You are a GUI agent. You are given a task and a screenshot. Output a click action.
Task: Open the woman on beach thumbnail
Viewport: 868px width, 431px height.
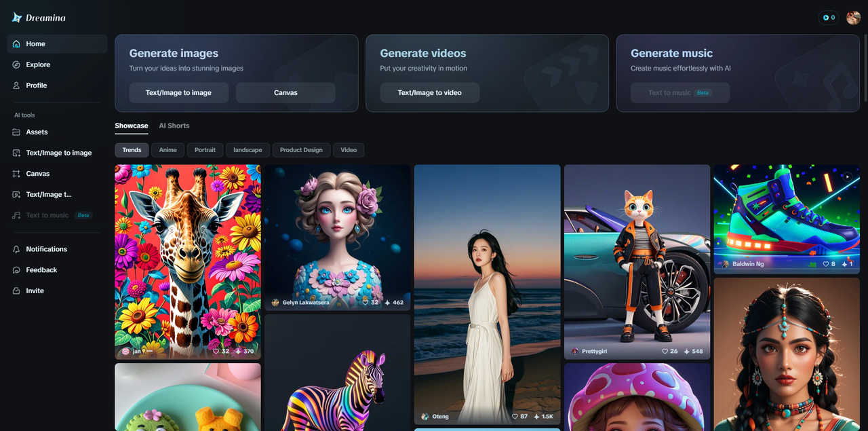pyautogui.click(x=487, y=294)
